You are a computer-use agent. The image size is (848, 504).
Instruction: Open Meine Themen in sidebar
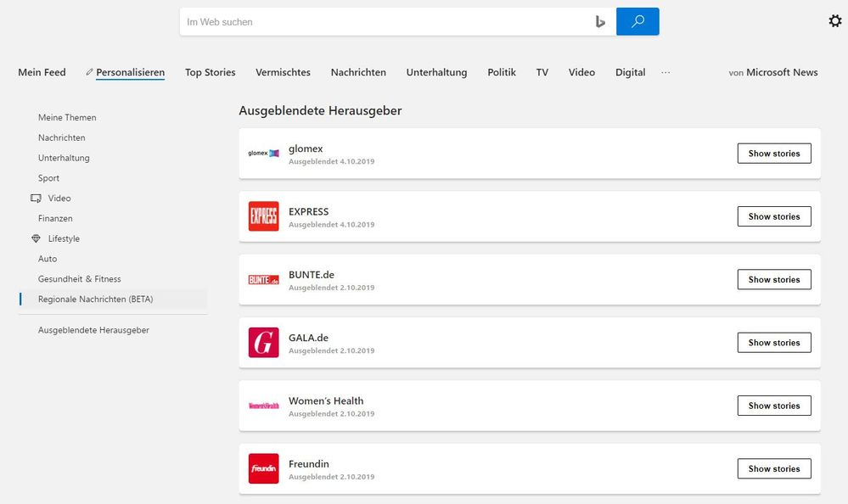67,117
